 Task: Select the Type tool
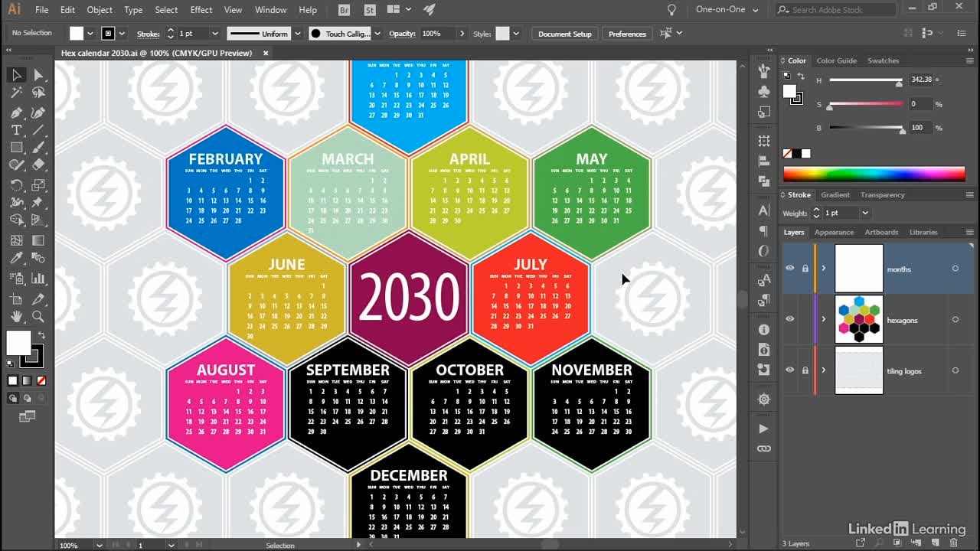(16, 130)
